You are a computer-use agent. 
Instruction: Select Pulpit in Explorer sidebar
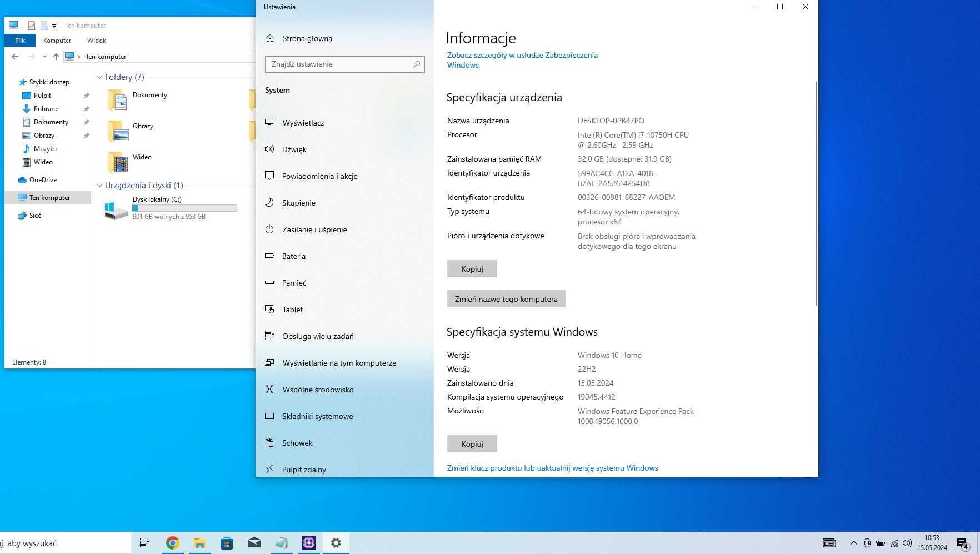42,96
